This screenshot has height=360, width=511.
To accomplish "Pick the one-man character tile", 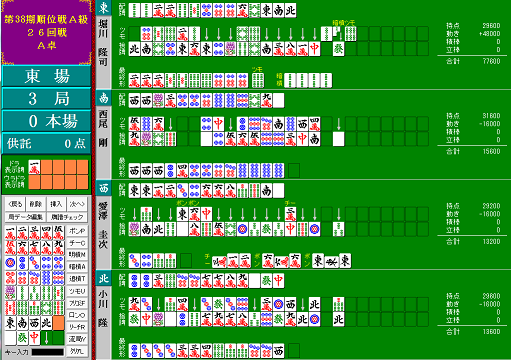I will coord(10,233).
